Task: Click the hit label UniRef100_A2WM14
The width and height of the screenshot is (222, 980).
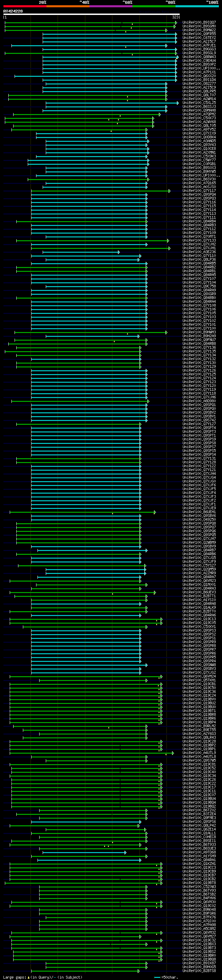Action: pyautogui.click(x=199, y=99)
